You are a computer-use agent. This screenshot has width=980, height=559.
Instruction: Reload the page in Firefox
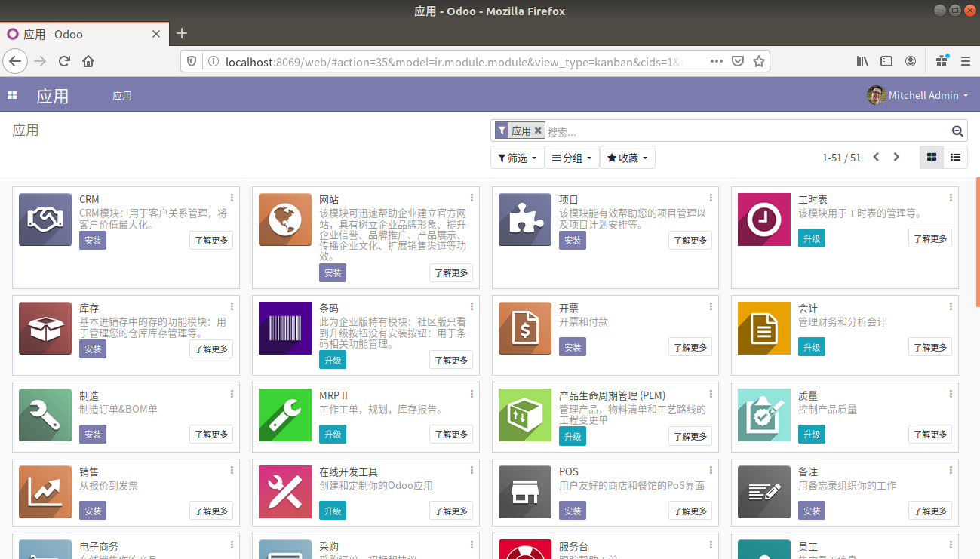[64, 61]
